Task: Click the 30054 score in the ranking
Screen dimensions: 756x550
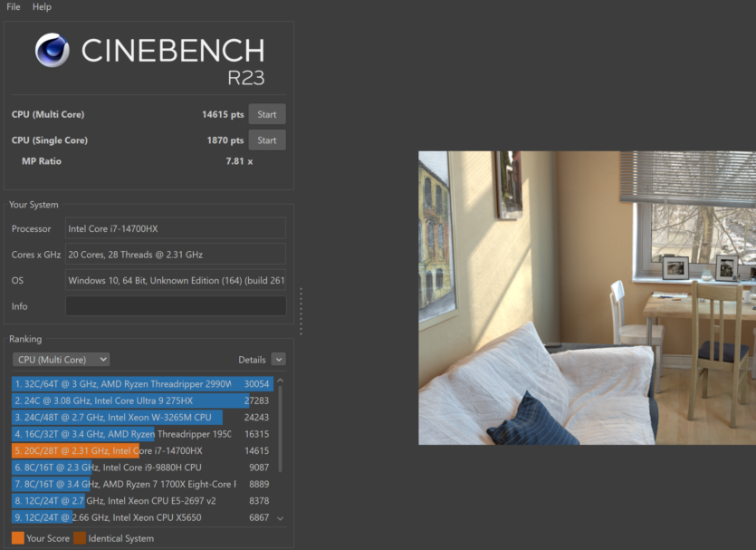Action: [256, 384]
